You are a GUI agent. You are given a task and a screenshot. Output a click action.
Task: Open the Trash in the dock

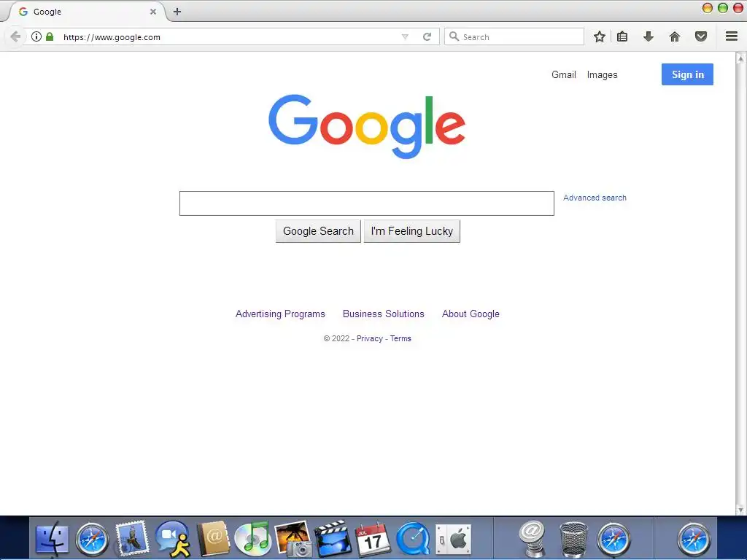573,540
